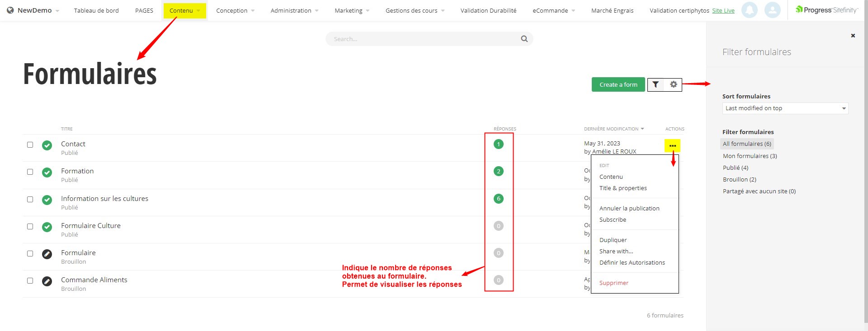Viewport: 868px width, 331px height.
Task: Select the Contact form checkbox
Action: [x=30, y=145]
